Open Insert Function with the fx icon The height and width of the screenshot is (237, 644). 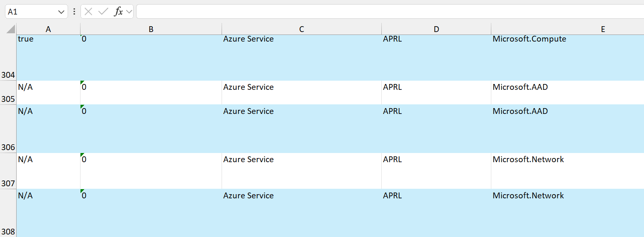[119, 12]
